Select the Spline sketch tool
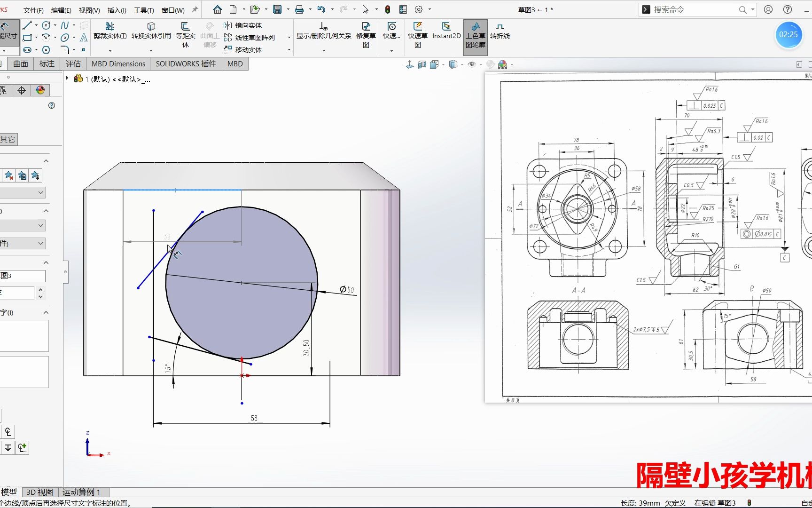 click(65, 25)
